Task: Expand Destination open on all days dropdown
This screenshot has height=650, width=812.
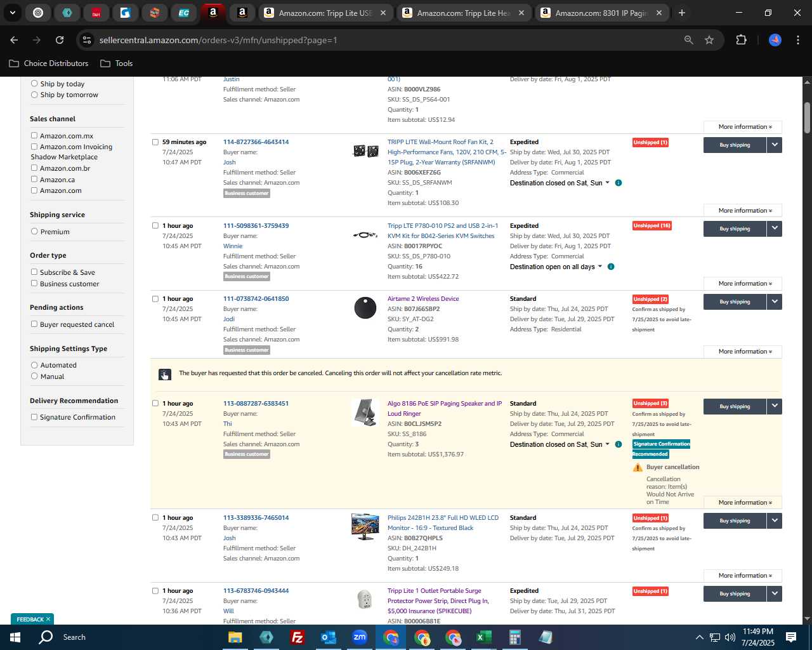Action: pos(556,267)
